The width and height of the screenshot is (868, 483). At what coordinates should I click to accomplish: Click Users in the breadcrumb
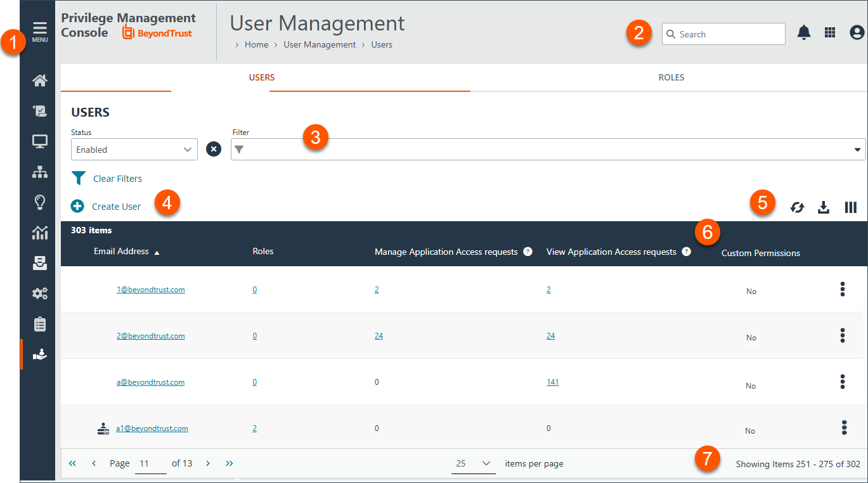click(382, 44)
